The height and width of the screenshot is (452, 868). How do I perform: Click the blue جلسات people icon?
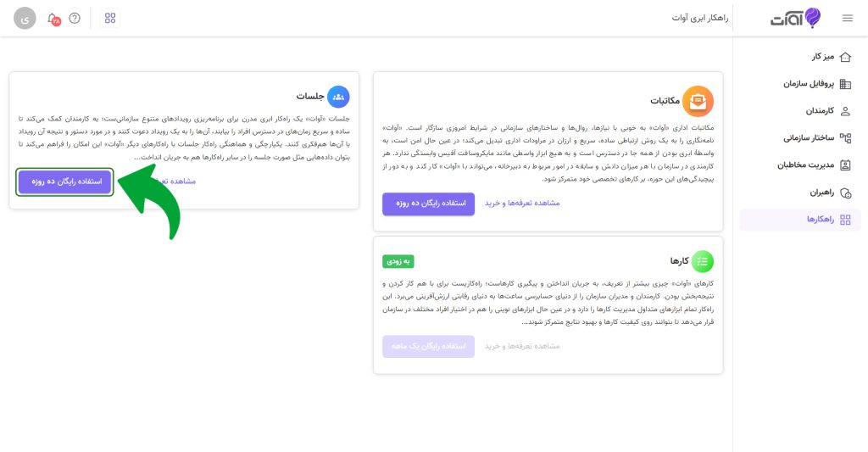pos(338,97)
